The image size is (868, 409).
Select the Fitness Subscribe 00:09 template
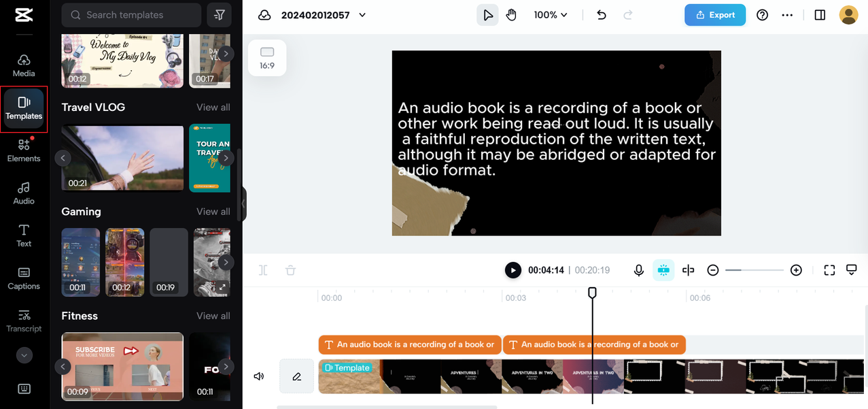pos(122,367)
